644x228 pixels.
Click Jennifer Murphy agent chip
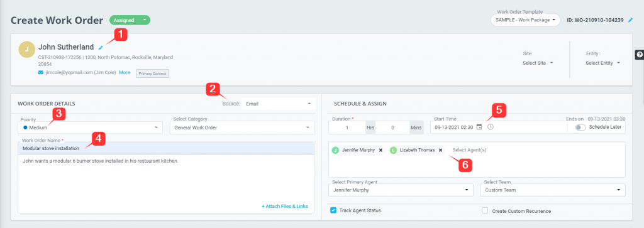point(358,150)
